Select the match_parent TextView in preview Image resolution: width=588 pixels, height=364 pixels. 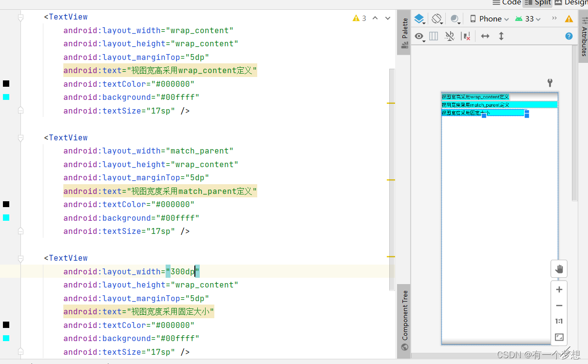click(499, 105)
